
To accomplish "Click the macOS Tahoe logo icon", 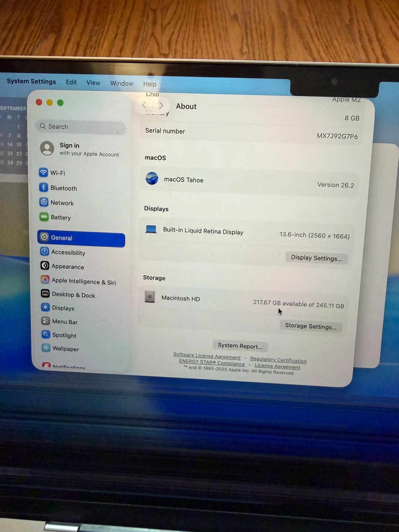I will (152, 178).
